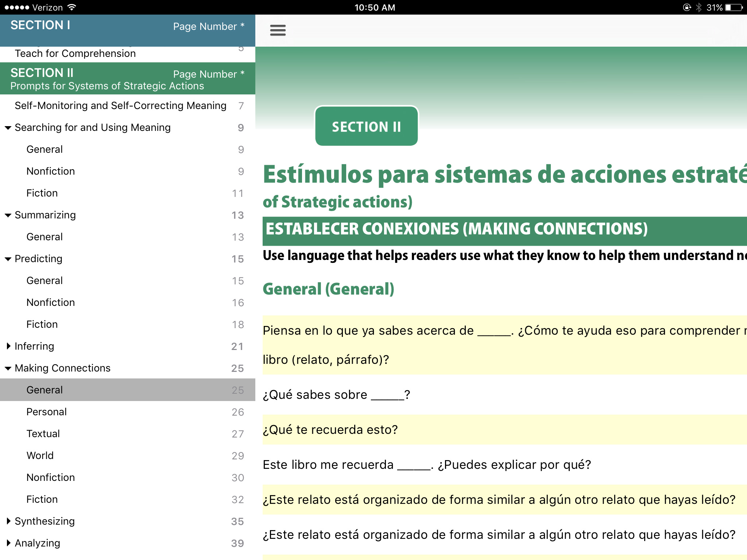Expand the Inferring section arrow
The height and width of the screenshot is (560, 747).
(8, 346)
